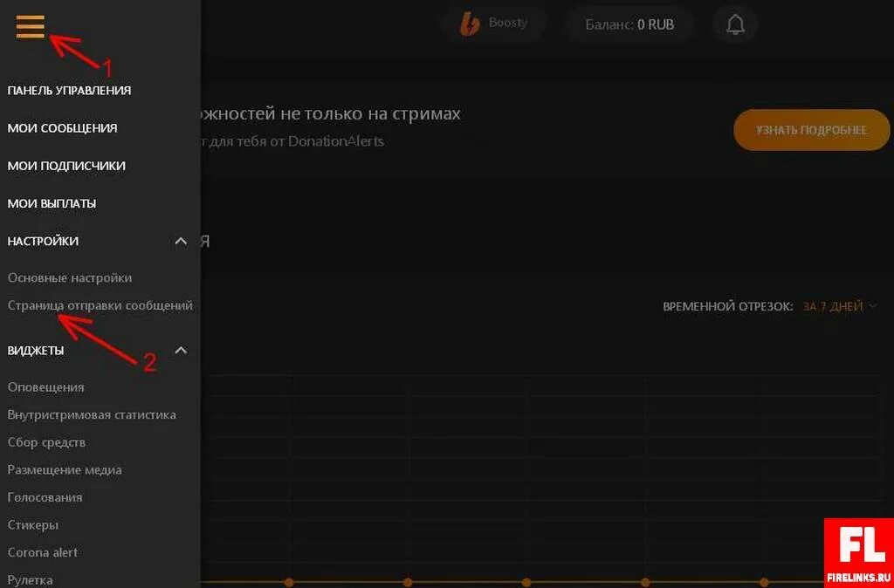This screenshot has width=894, height=588.
Task: Select the 'Настройки' section header
Action: coord(43,241)
